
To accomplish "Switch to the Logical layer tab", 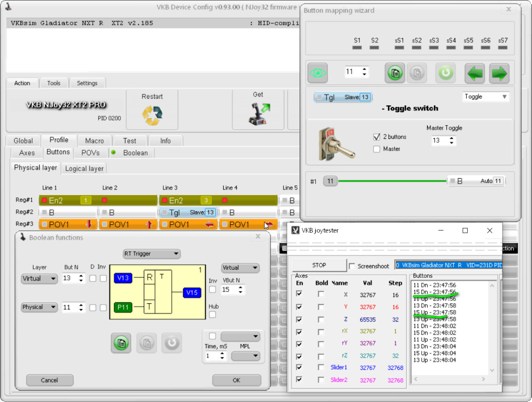I will 84,168.
